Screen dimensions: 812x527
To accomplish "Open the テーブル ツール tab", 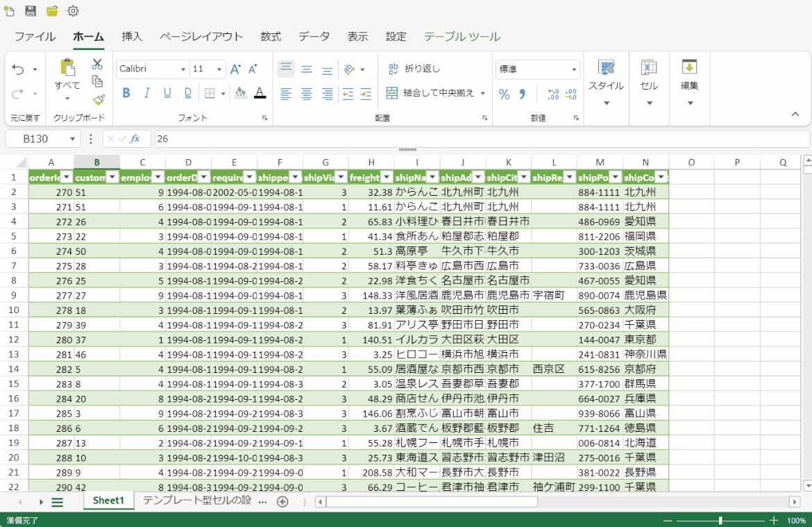I will pyautogui.click(x=462, y=37).
